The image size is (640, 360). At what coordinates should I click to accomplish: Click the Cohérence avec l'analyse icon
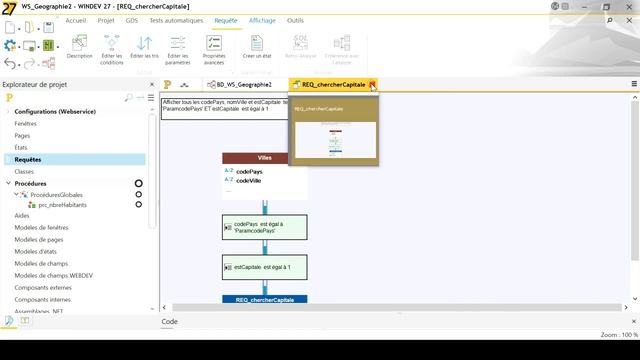pyautogui.click(x=342, y=50)
